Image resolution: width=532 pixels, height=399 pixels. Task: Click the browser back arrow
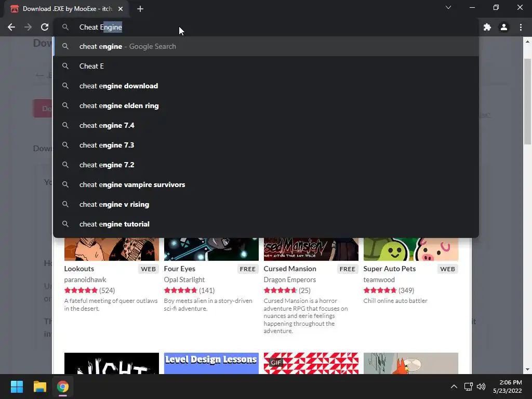click(x=11, y=27)
